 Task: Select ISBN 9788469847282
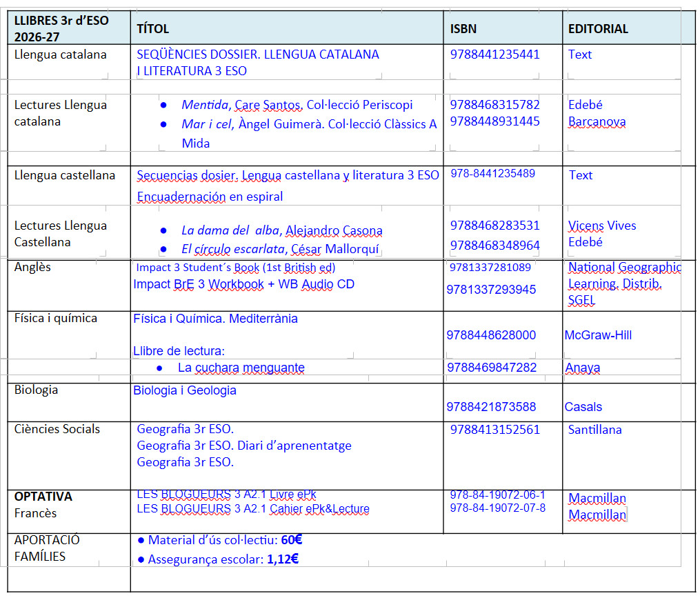click(492, 368)
